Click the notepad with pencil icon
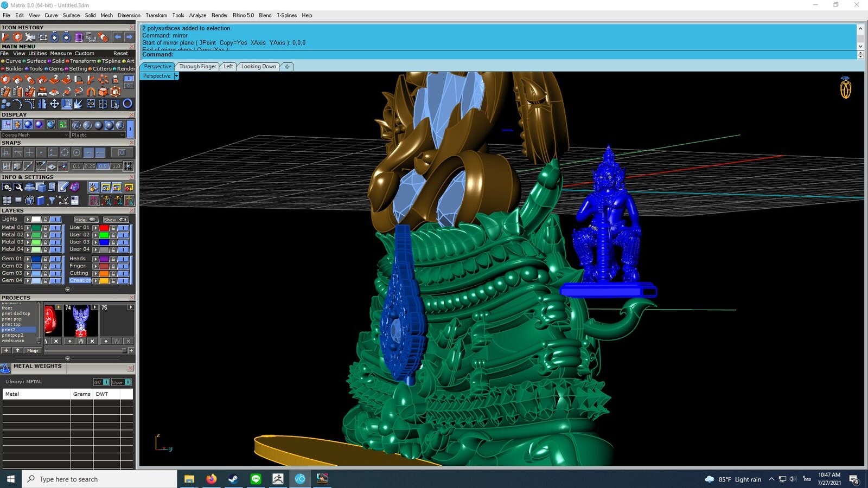This screenshot has height=488, width=868. 63,187
